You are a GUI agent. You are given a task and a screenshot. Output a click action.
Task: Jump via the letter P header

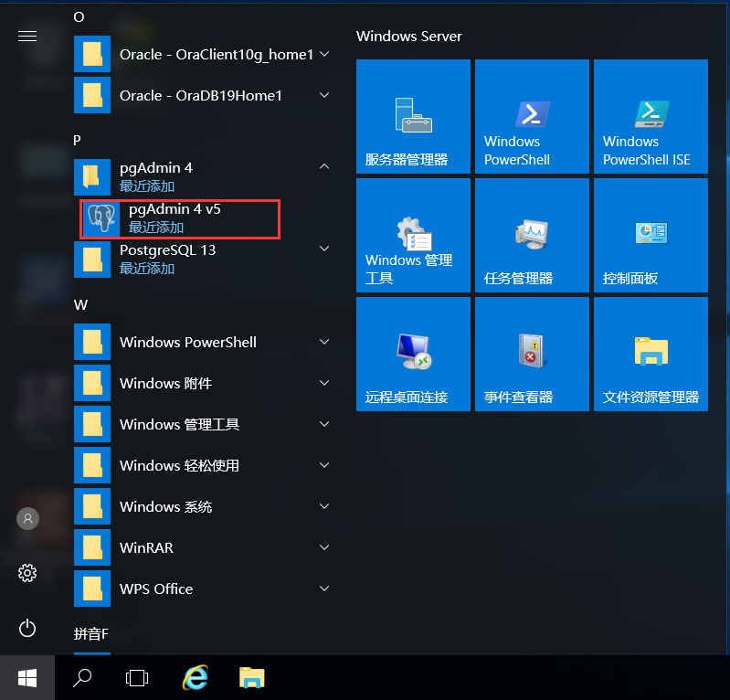pyautogui.click(x=78, y=140)
